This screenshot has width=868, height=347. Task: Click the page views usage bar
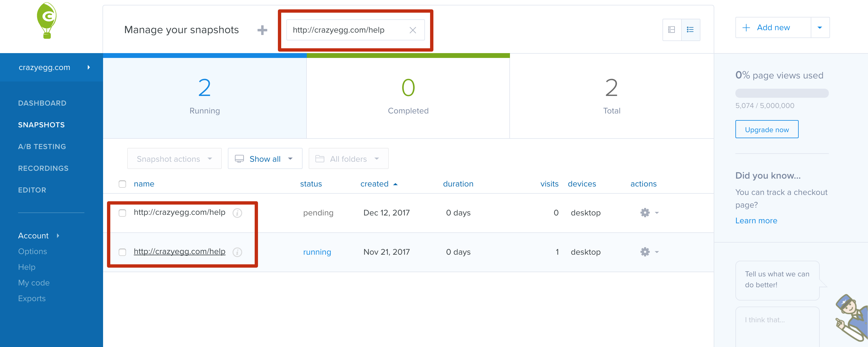(782, 94)
